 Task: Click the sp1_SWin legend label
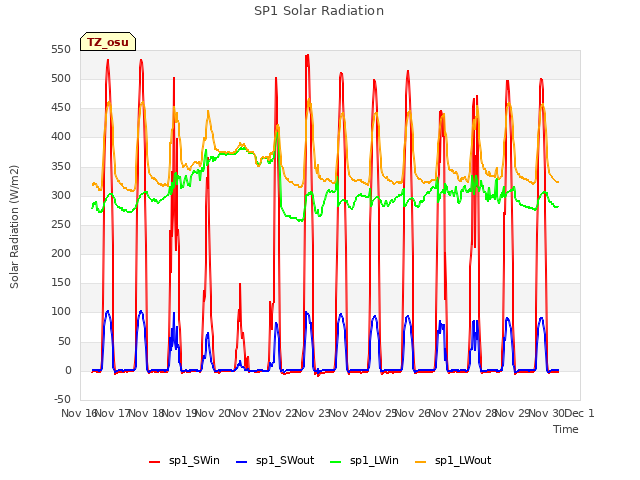(x=194, y=460)
